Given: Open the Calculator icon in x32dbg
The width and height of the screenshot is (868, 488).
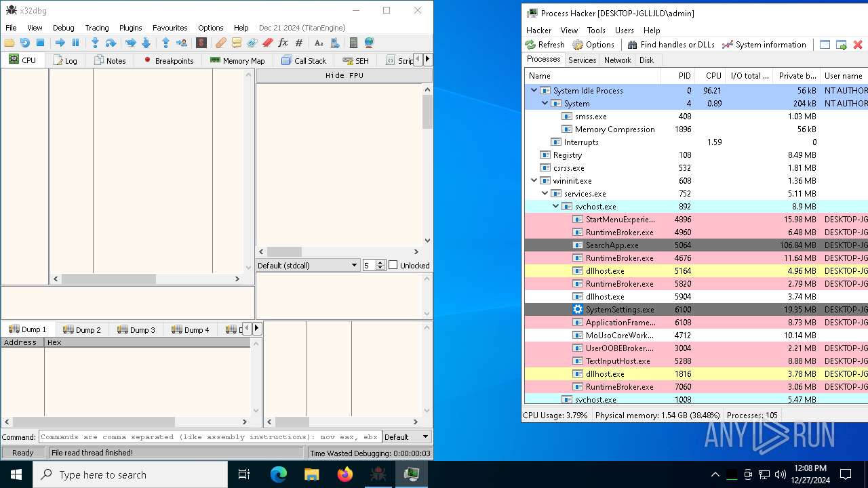Looking at the screenshot, I should coord(353,43).
